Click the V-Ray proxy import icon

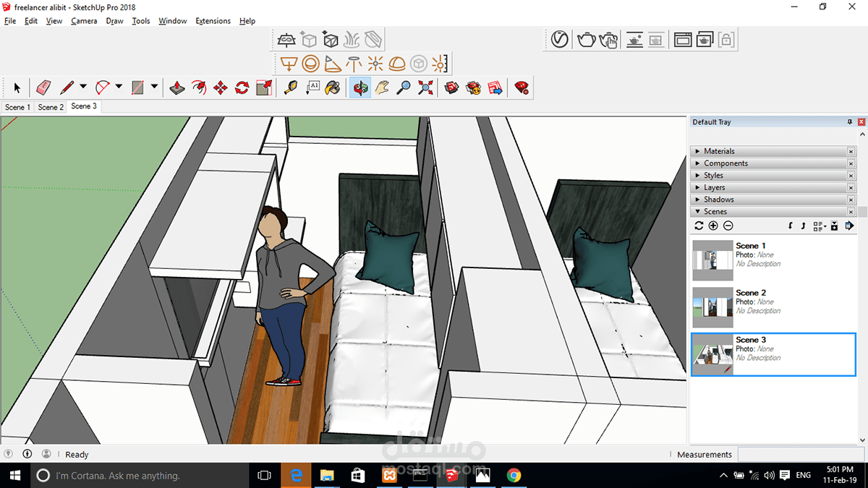[x=331, y=39]
